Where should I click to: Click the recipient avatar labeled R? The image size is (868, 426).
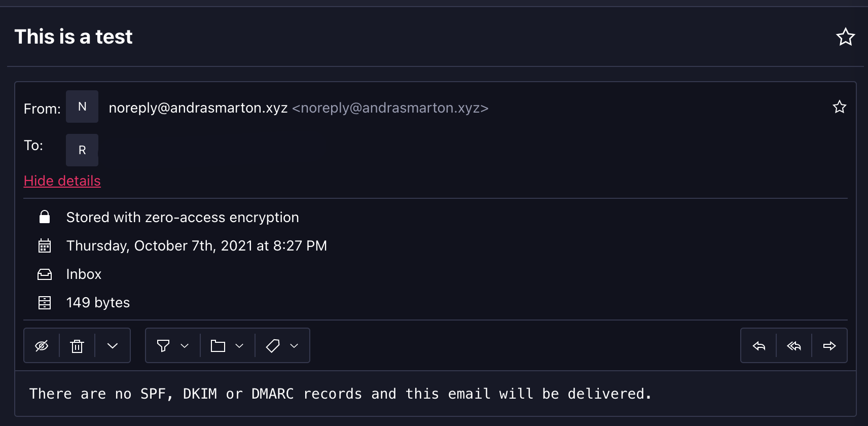click(x=82, y=150)
